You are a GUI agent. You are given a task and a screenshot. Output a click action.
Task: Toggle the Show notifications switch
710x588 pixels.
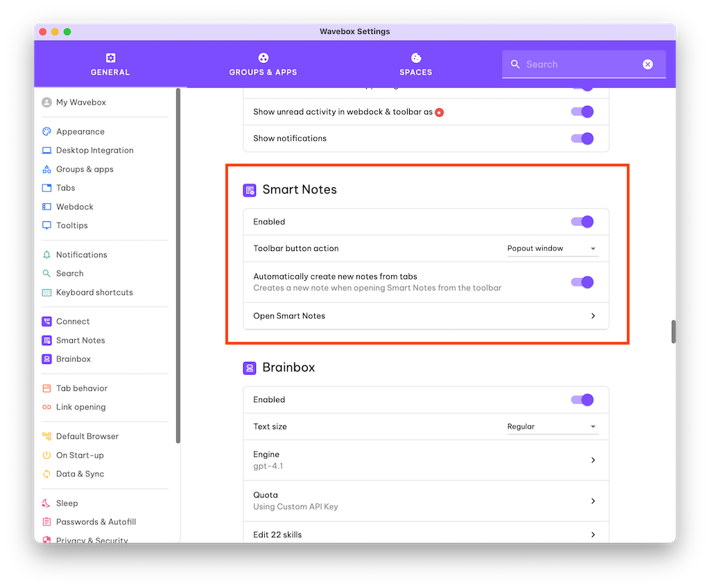pyautogui.click(x=582, y=139)
